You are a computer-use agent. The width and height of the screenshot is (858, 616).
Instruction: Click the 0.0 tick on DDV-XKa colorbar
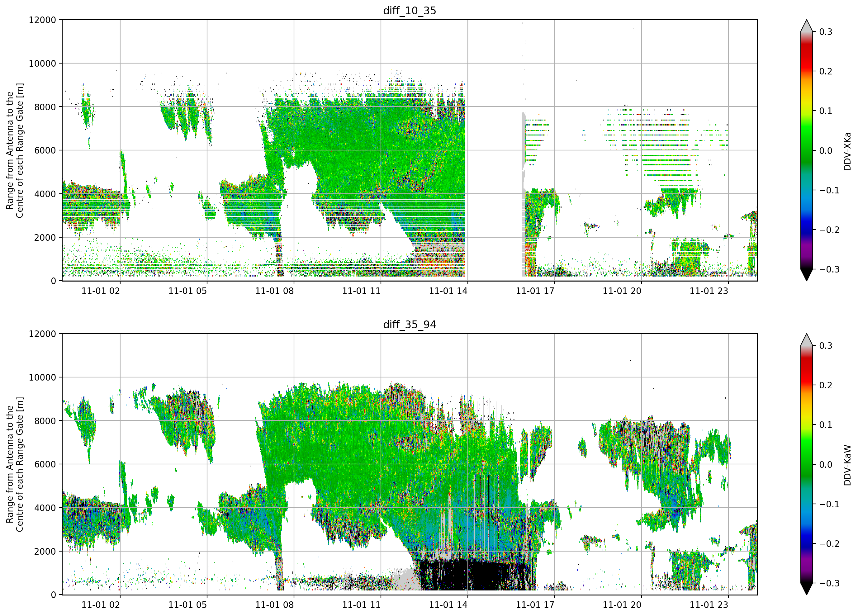pos(826,151)
